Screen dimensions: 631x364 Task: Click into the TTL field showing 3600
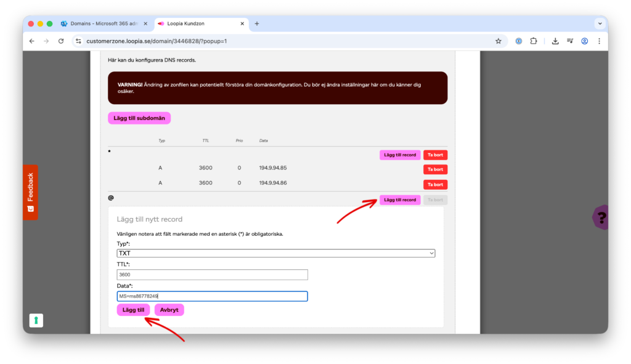[x=212, y=275]
